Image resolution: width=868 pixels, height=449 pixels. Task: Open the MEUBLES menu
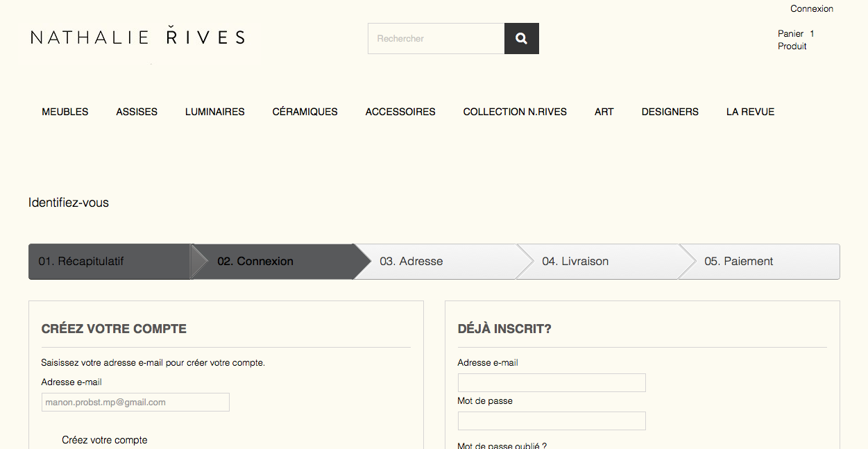(x=65, y=112)
